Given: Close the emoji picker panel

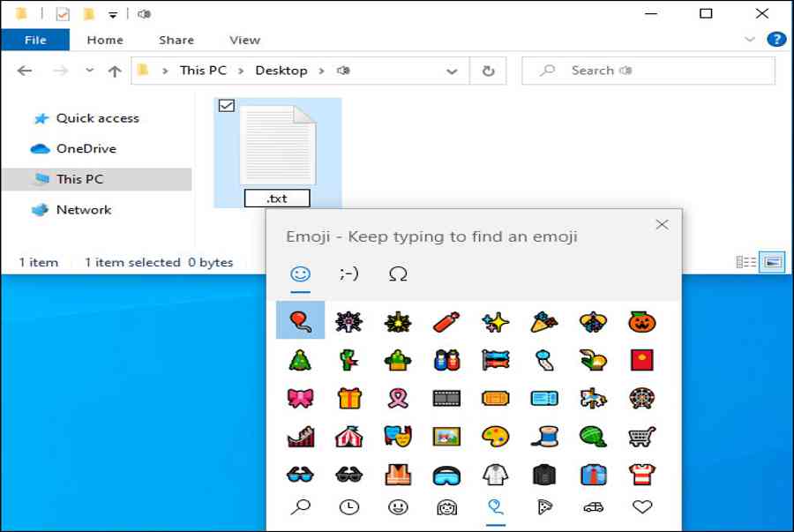Looking at the screenshot, I should pos(662,225).
